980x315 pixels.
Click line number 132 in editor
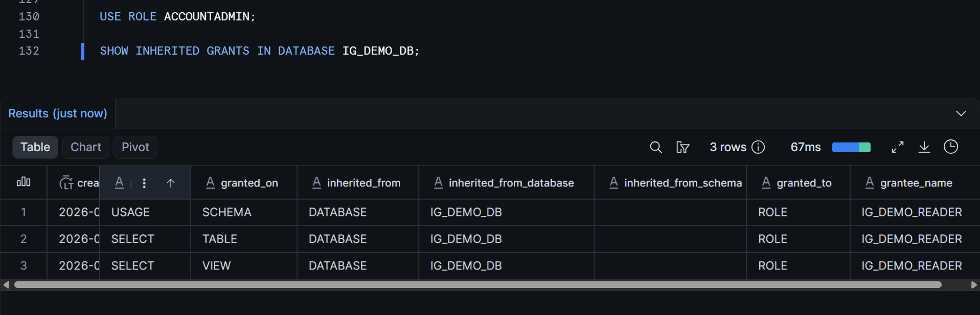click(x=29, y=51)
